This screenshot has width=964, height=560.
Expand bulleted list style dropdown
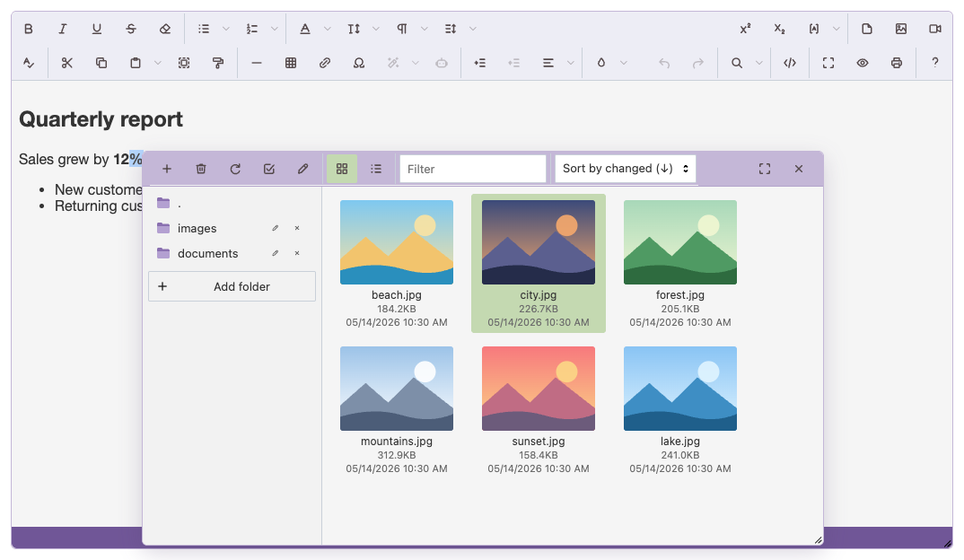225,29
